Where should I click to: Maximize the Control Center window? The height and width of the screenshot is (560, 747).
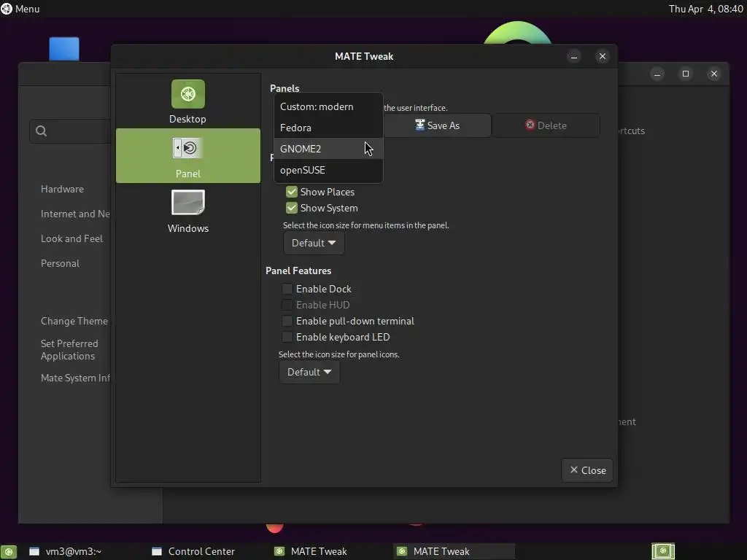pyautogui.click(x=686, y=74)
